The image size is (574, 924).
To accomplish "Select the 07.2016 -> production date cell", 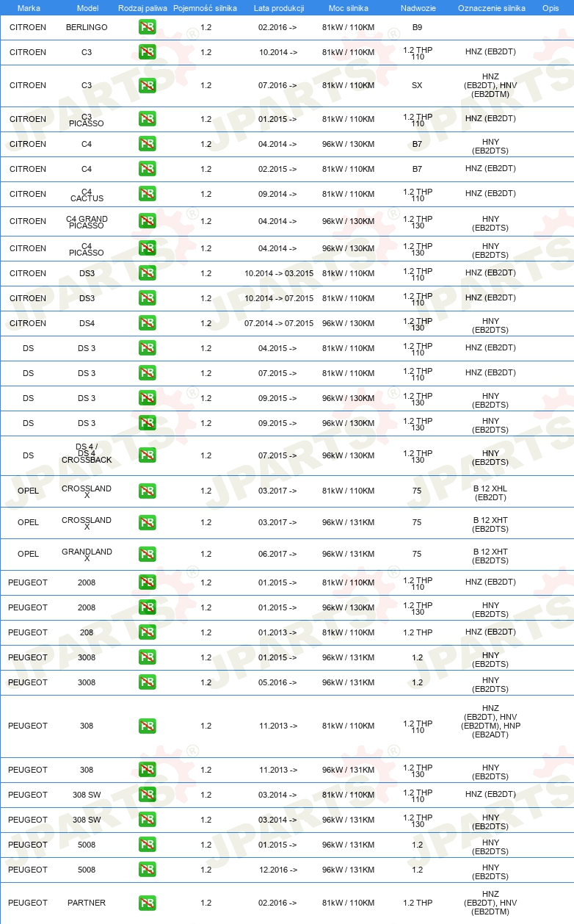I will [x=277, y=85].
